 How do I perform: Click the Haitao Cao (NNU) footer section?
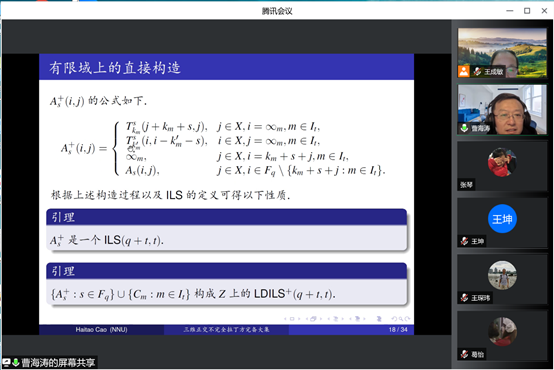click(101, 329)
